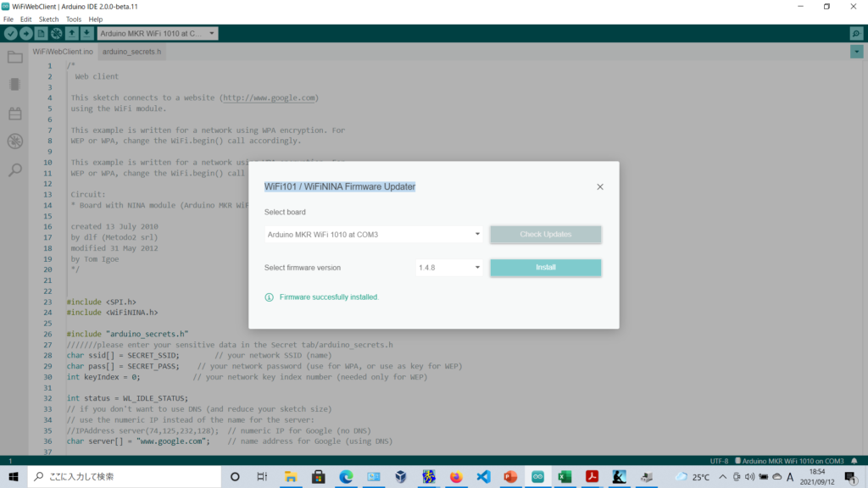Open Task View on the taskbar

pyautogui.click(x=263, y=476)
